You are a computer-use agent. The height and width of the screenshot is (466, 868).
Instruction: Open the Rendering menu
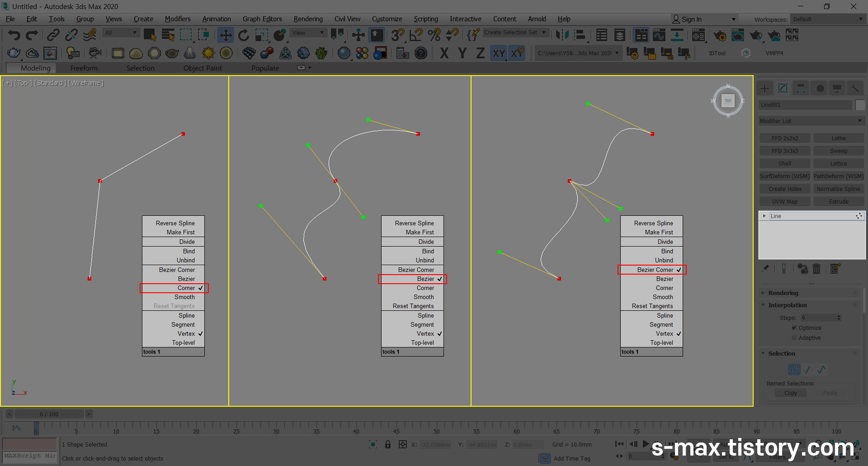coord(308,19)
